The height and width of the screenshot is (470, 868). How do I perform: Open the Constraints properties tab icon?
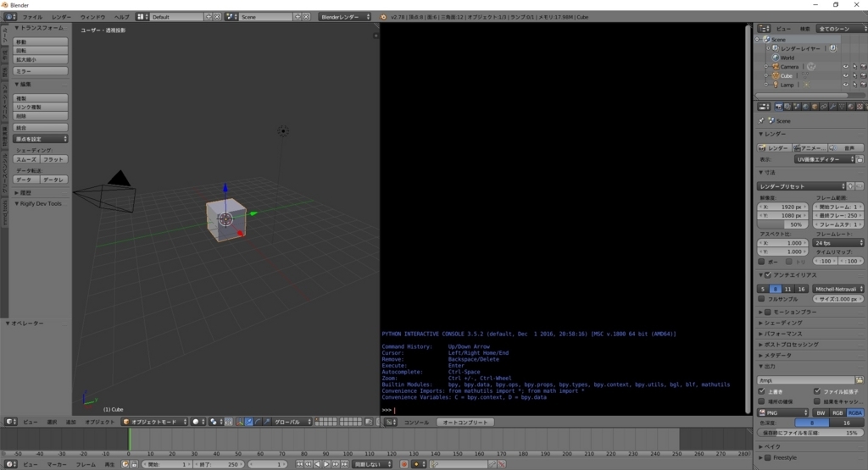coord(824,107)
